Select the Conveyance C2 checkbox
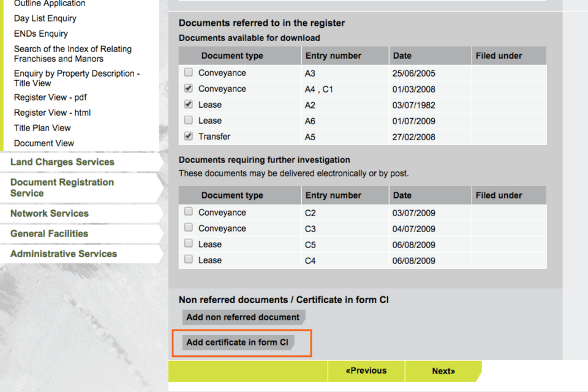The image size is (588, 392). (x=189, y=212)
